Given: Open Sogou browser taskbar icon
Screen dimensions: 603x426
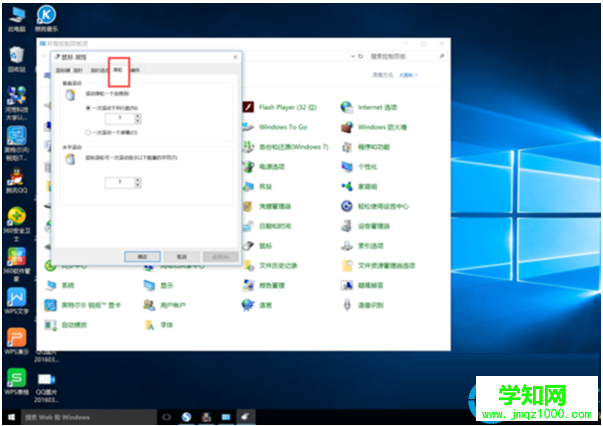Looking at the screenshot, I should click(187, 417).
